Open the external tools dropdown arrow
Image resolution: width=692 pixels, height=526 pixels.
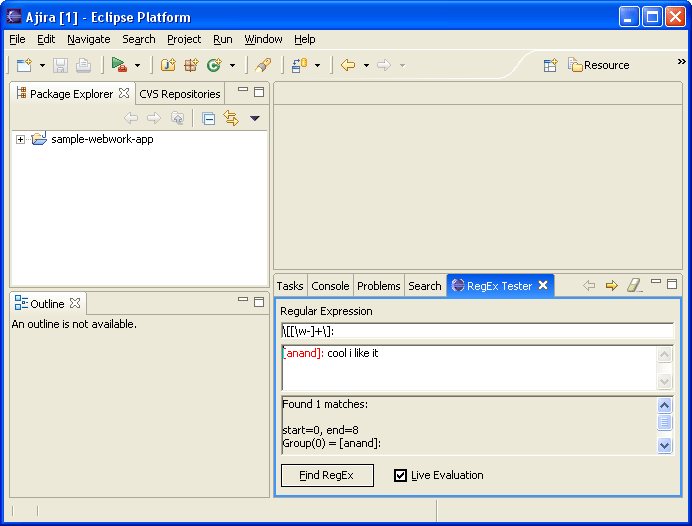[x=138, y=65]
